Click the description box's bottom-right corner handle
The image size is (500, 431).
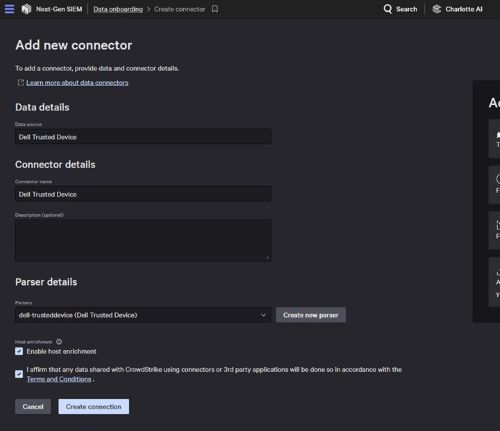(x=268, y=258)
